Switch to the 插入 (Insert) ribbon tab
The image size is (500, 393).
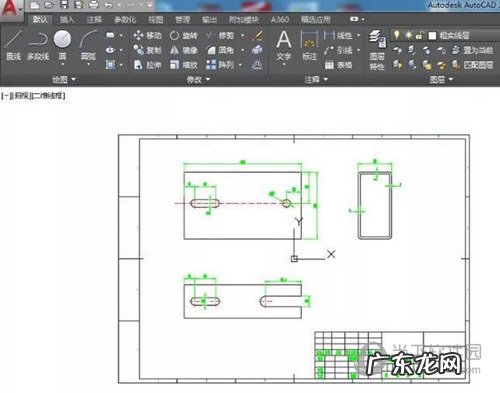click(x=67, y=20)
